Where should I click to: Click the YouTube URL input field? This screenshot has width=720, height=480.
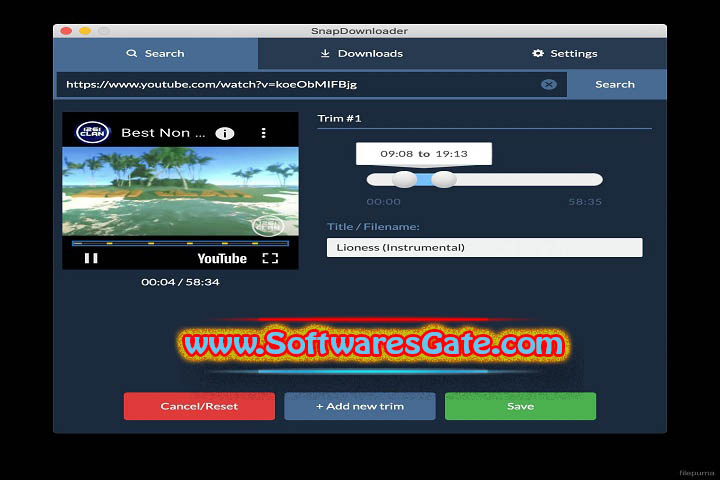click(x=311, y=85)
